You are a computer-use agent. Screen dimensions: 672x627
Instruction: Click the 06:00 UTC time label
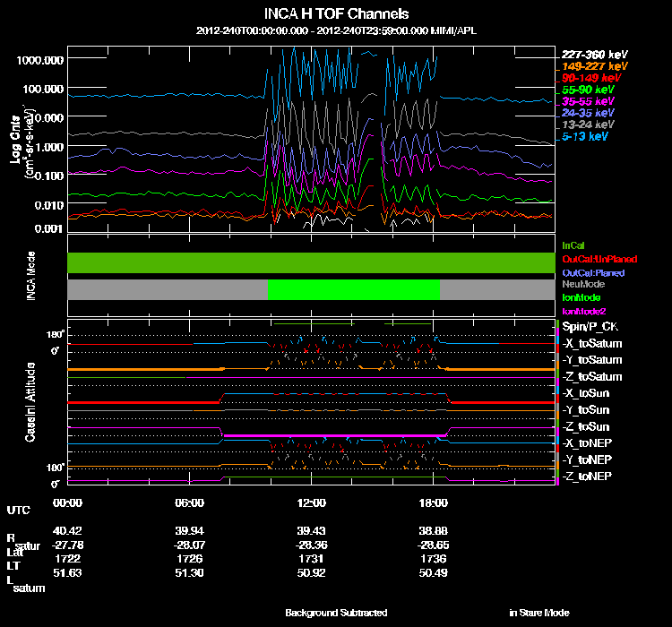point(189,502)
